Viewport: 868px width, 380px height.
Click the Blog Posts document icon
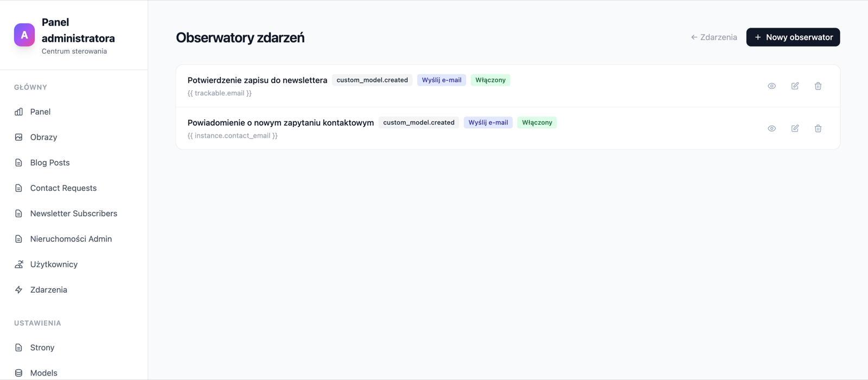(x=19, y=163)
